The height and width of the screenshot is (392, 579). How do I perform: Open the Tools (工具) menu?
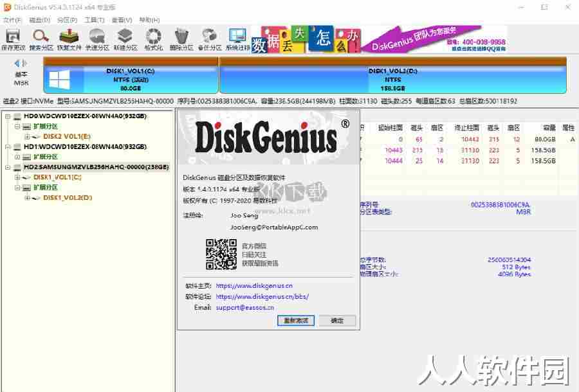click(x=95, y=20)
